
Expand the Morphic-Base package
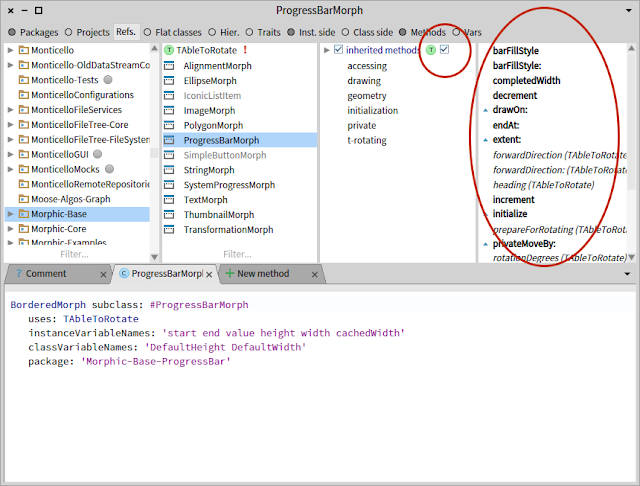click(x=11, y=214)
